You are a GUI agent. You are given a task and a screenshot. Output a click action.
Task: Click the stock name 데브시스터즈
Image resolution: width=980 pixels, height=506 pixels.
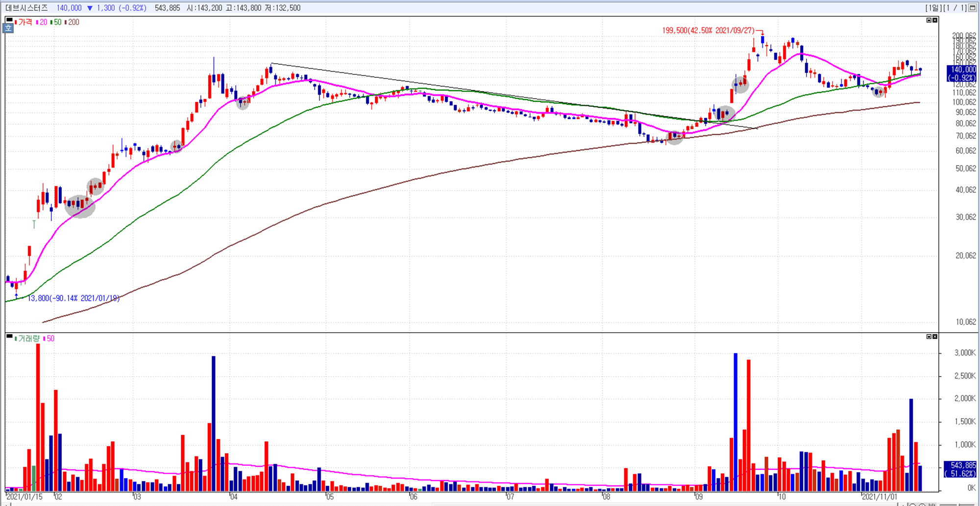[x=26, y=8]
